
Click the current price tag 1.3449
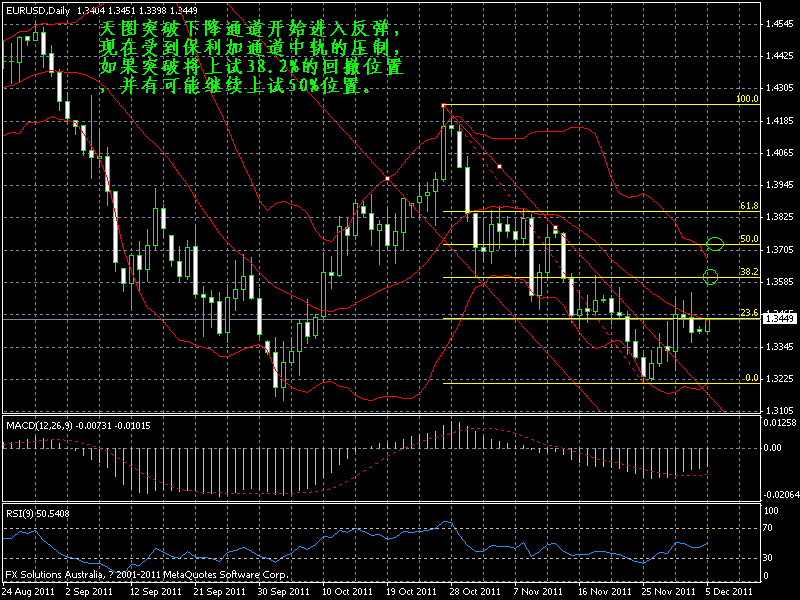click(x=779, y=319)
